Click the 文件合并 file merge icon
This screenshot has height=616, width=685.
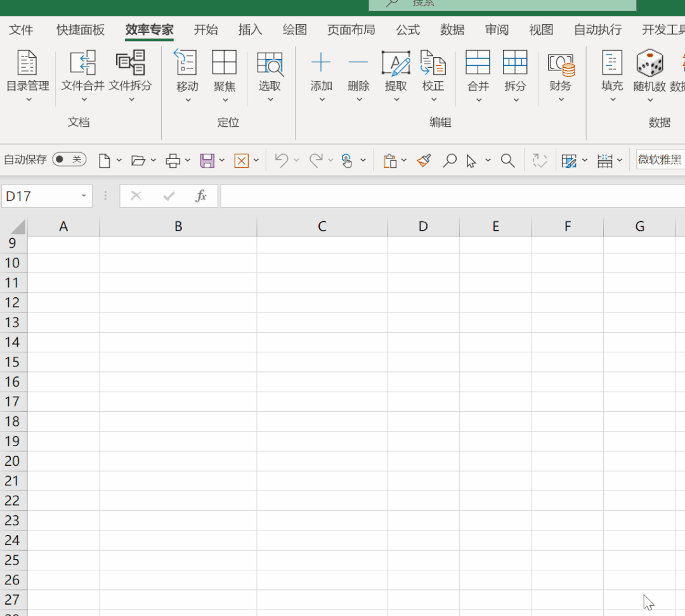82,63
